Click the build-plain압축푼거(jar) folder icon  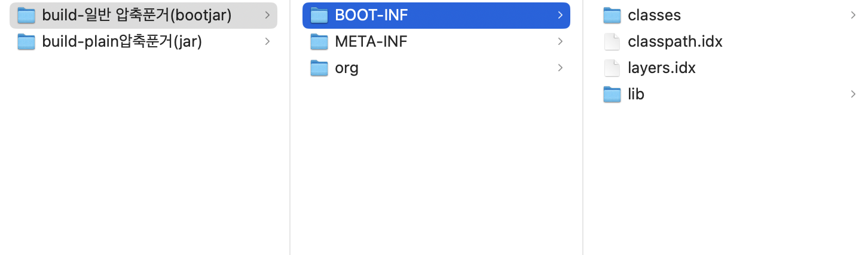click(x=26, y=42)
